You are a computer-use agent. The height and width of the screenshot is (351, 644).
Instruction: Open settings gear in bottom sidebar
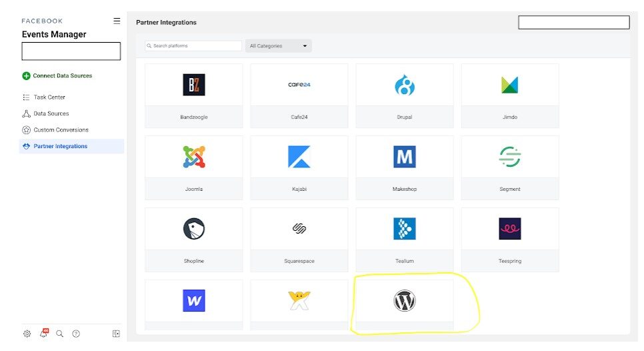27,334
